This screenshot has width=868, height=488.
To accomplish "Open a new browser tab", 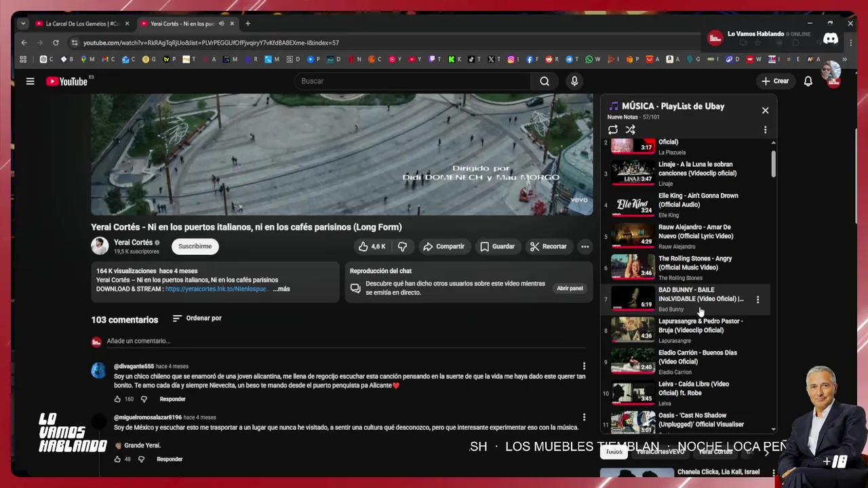I will [x=248, y=24].
